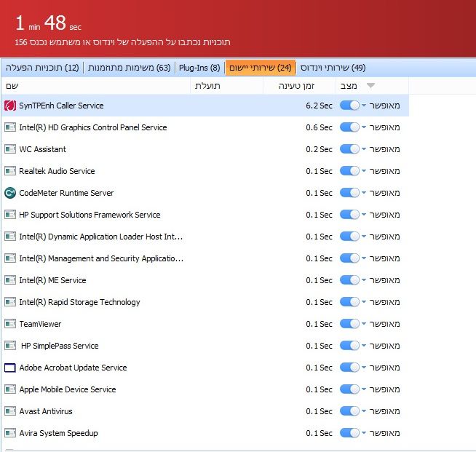The height and width of the screenshot is (452, 476).
Task: Toggle Intel(R) HD Graphics Control Panel Service switch
Action: pyautogui.click(x=349, y=127)
